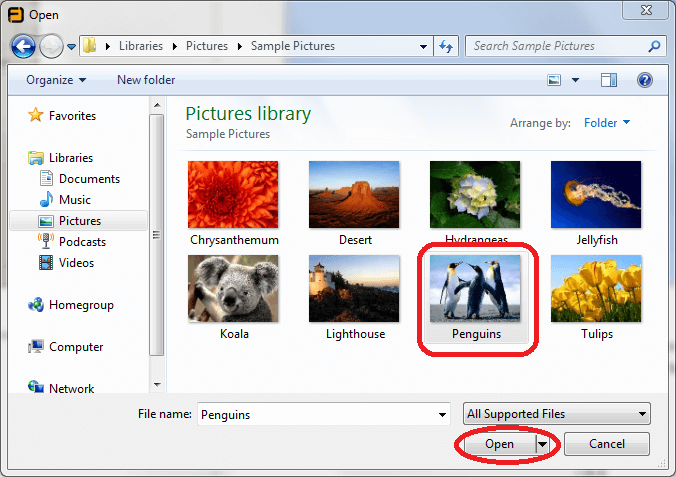Viewport: 676px width, 477px height.
Task: Click the folder icon in address bar
Action: click(x=90, y=45)
